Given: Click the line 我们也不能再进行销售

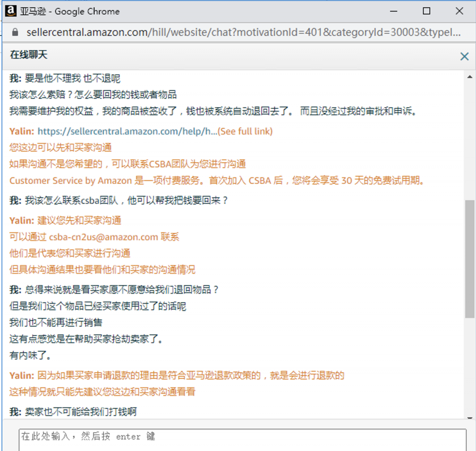Looking at the screenshot, I should (x=56, y=322).
